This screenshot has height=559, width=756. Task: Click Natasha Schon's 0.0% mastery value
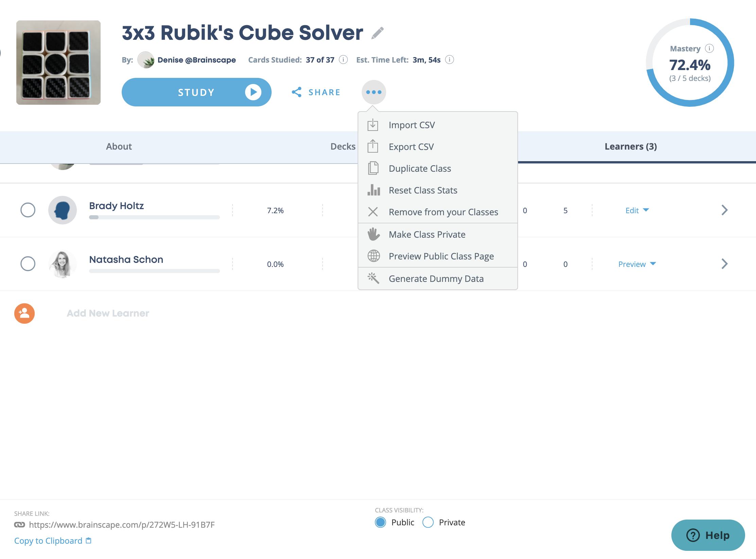tap(275, 264)
